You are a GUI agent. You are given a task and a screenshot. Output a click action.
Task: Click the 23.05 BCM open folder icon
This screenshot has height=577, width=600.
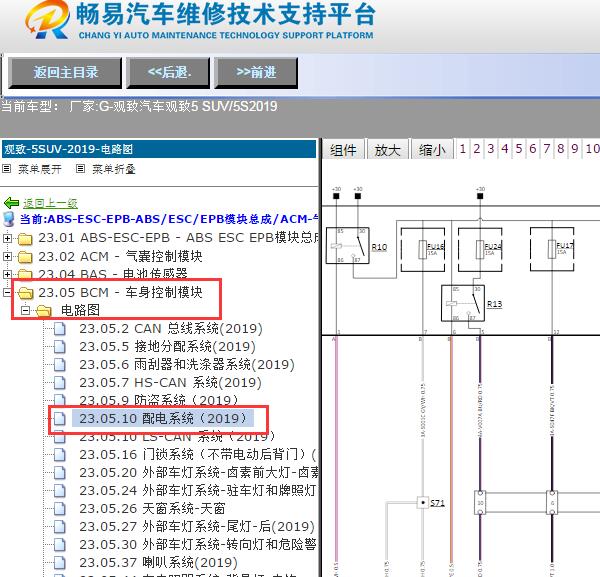click(x=25, y=293)
